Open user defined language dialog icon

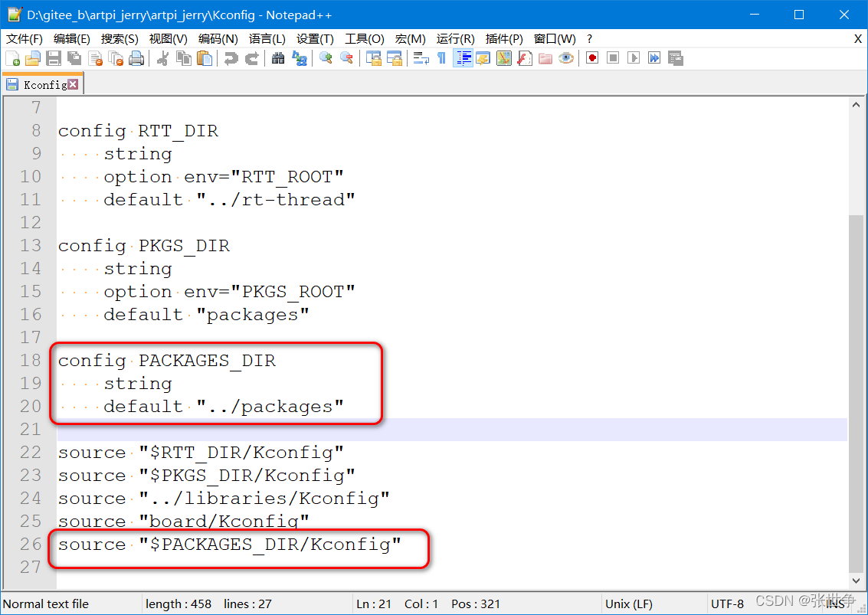click(483, 58)
